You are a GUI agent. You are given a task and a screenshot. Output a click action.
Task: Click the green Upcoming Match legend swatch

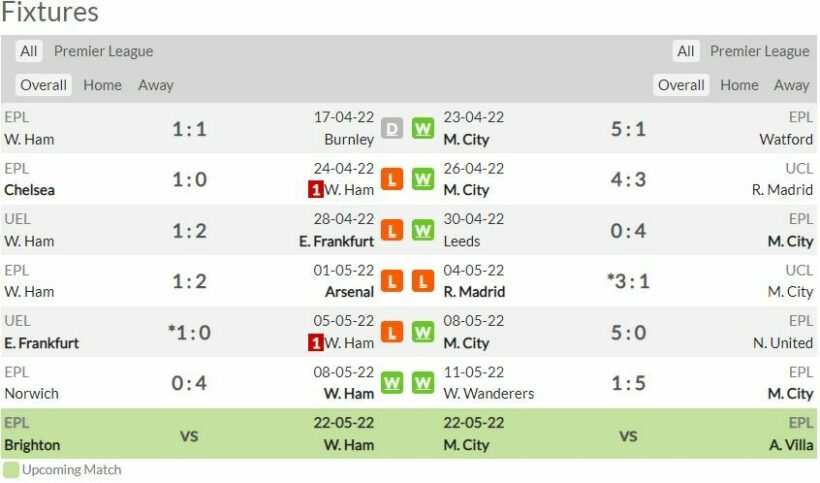coord(10,469)
